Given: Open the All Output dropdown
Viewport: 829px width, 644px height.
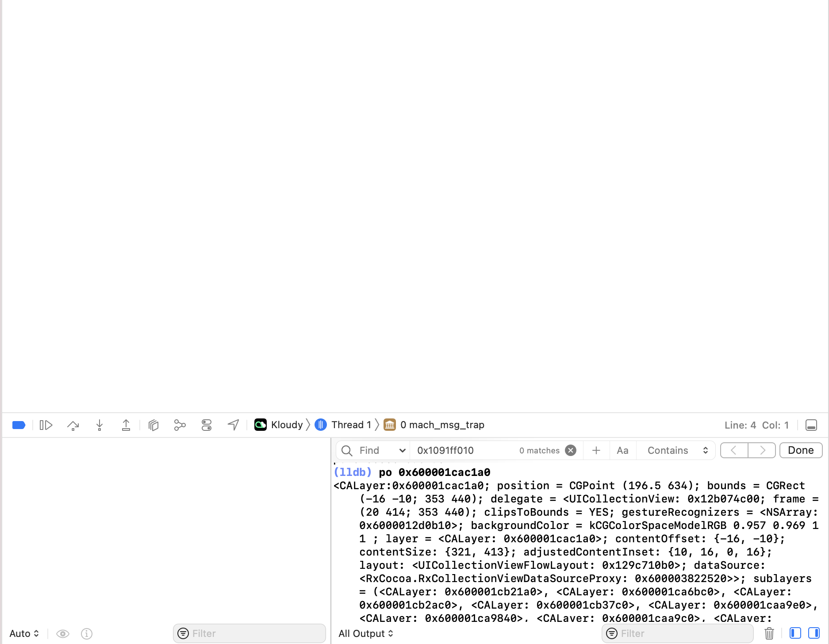Looking at the screenshot, I should pyautogui.click(x=366, y=634).
